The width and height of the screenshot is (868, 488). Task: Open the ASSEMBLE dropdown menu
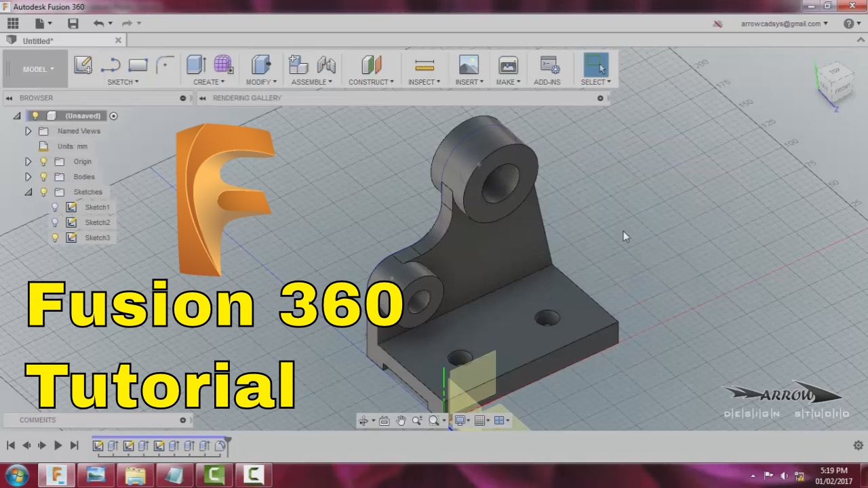312,82
